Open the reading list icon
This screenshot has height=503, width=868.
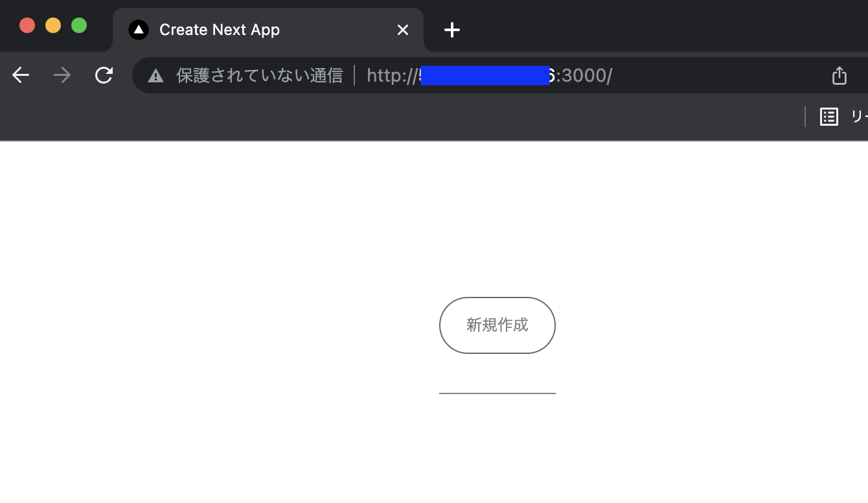(829, 117)
